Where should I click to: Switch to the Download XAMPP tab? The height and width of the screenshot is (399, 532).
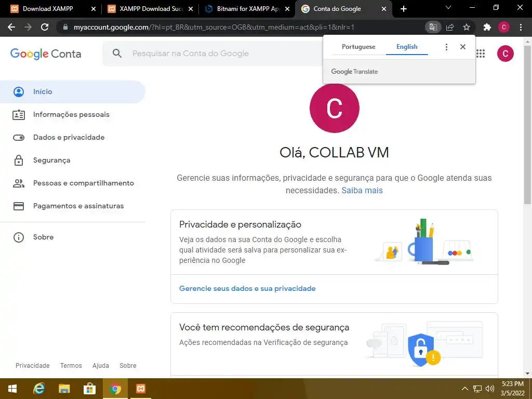[x=47, y=9]
